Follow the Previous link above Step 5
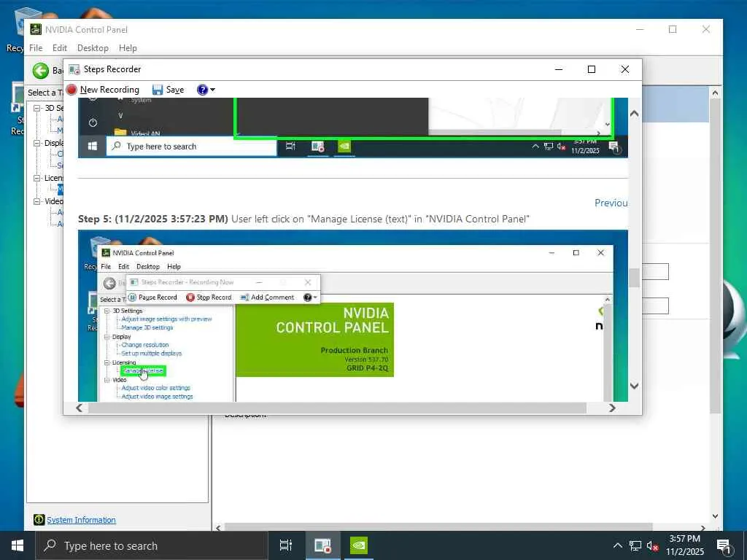 tap(611, 203)
